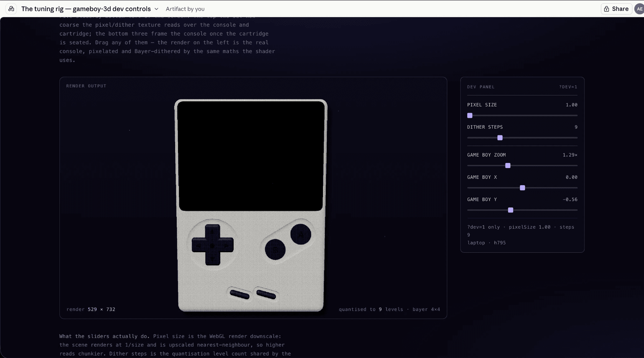This screenshot has height=358, width=644.
Task: Click the 'GAME BOY ZOOM' label
Action: point(486,155)
